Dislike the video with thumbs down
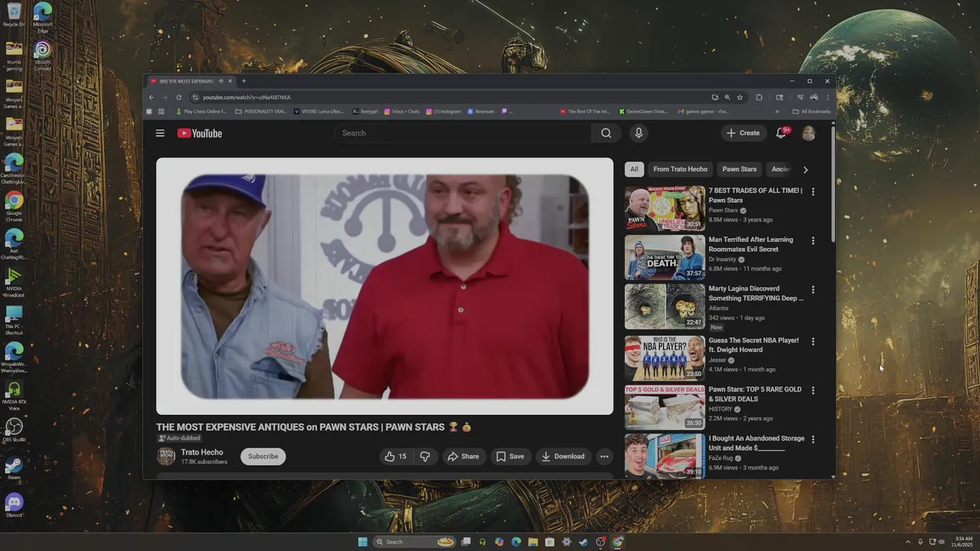Image resolution: width=980 pixels, height=551 pixels. click(425, 456)
